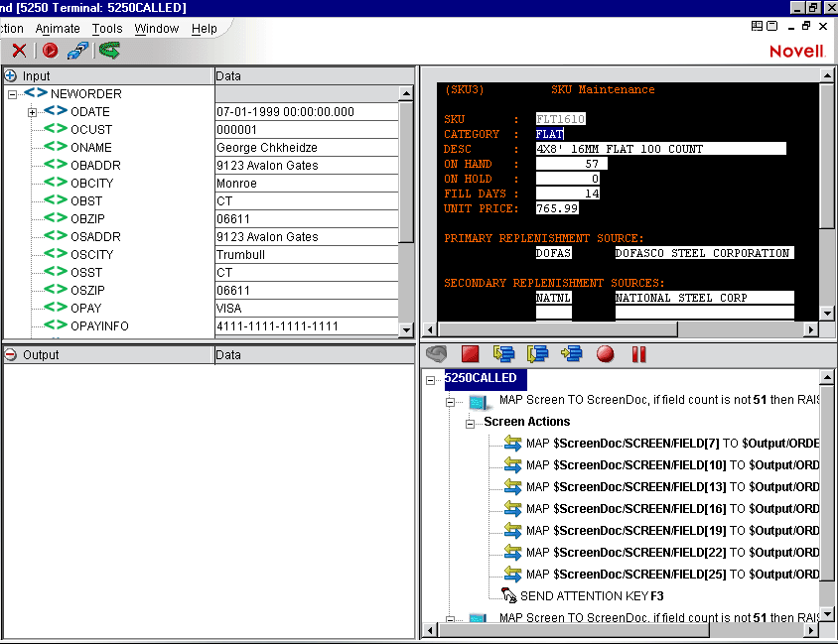Click the first yellow-arrow step icon
The height and width of the screenshot is (644, 838).
503,354
